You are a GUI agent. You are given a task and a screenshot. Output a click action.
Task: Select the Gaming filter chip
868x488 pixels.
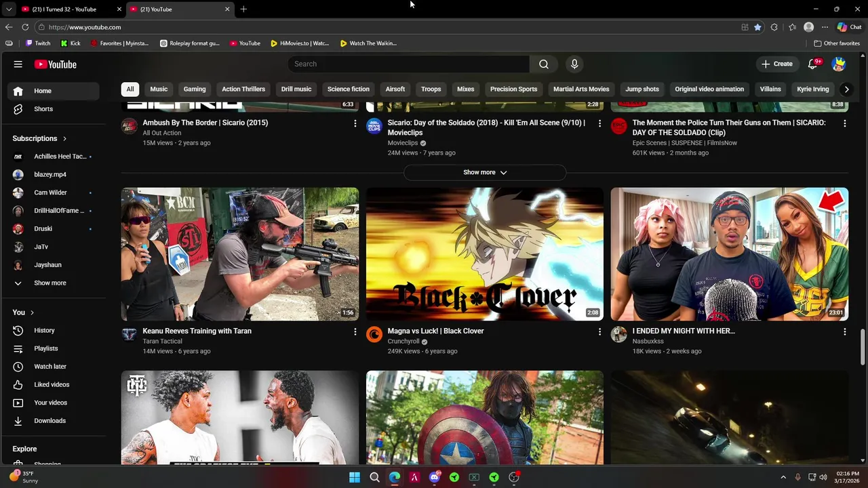(x=195, y=89)
